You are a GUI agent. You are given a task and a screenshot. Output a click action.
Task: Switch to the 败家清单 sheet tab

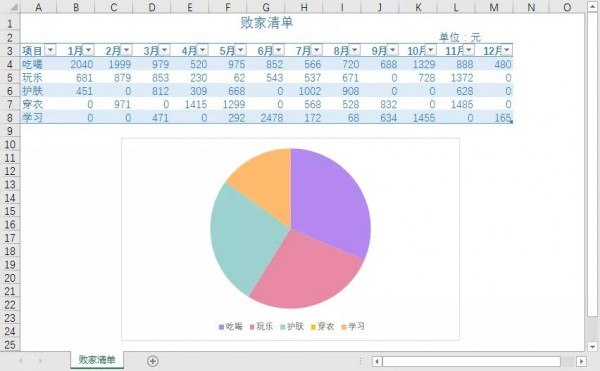(97, 360)
